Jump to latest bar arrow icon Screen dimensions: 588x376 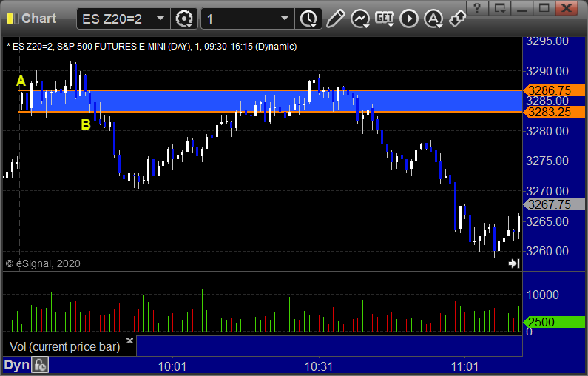514,263
